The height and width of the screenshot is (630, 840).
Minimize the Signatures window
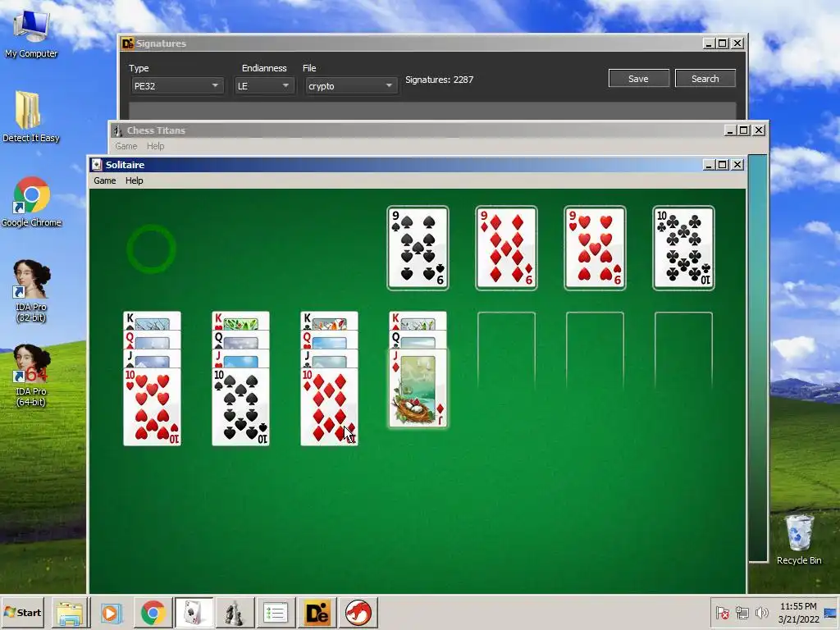click(x=709, y=43)
